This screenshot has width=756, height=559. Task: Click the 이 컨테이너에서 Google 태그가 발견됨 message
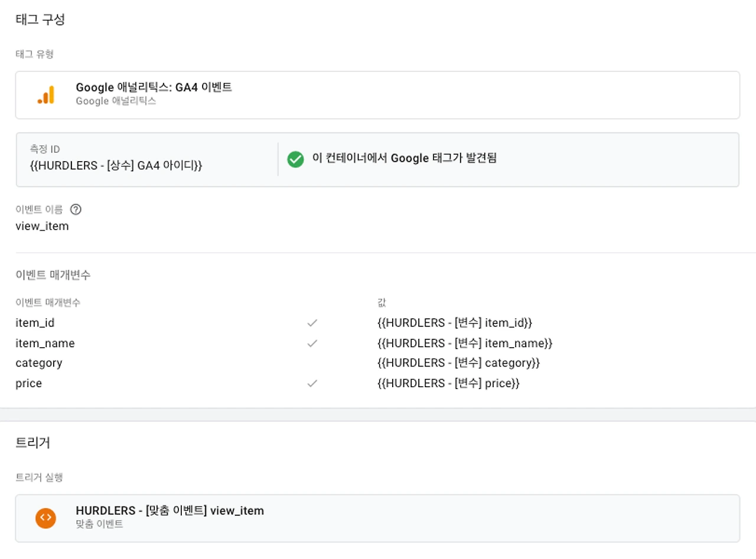(405, 158)
